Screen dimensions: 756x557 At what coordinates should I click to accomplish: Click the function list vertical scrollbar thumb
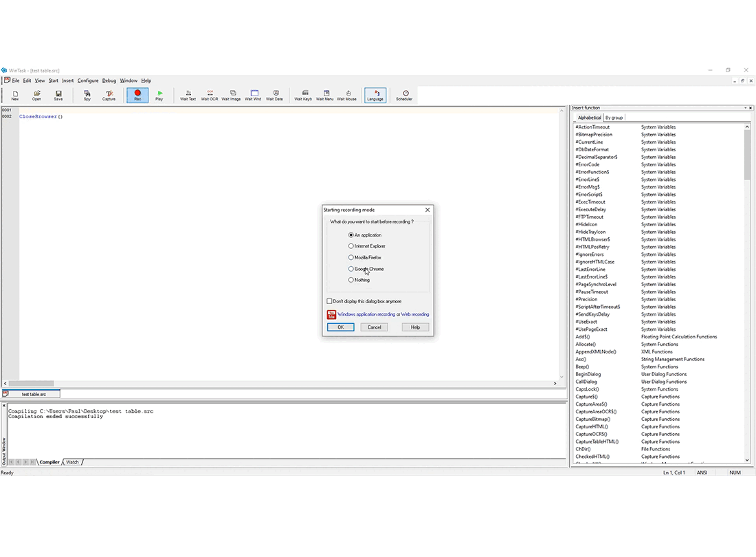tap(747, 154)
